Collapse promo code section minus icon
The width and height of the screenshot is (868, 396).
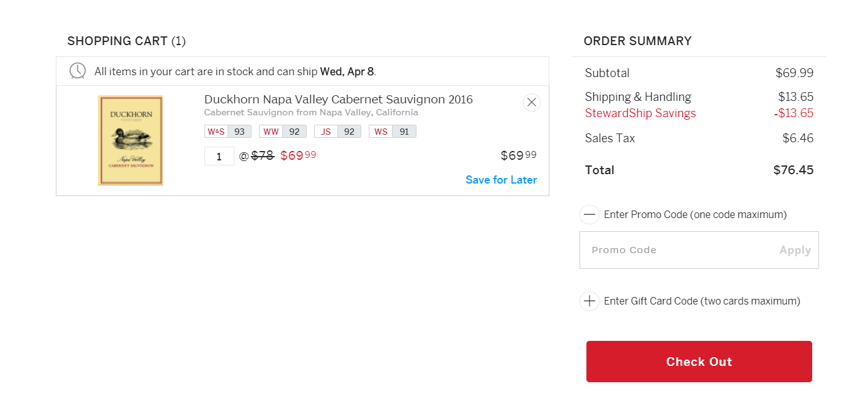(x=590, y=214)
